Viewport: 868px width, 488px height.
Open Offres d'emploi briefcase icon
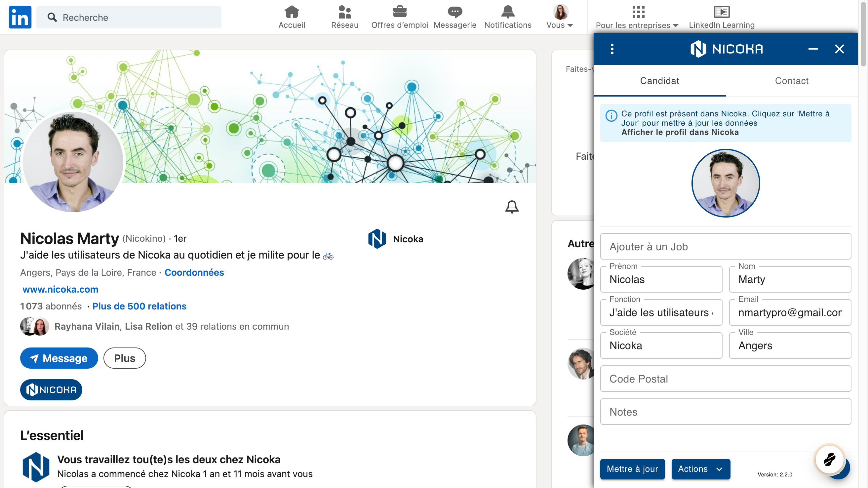click(400, 12)
